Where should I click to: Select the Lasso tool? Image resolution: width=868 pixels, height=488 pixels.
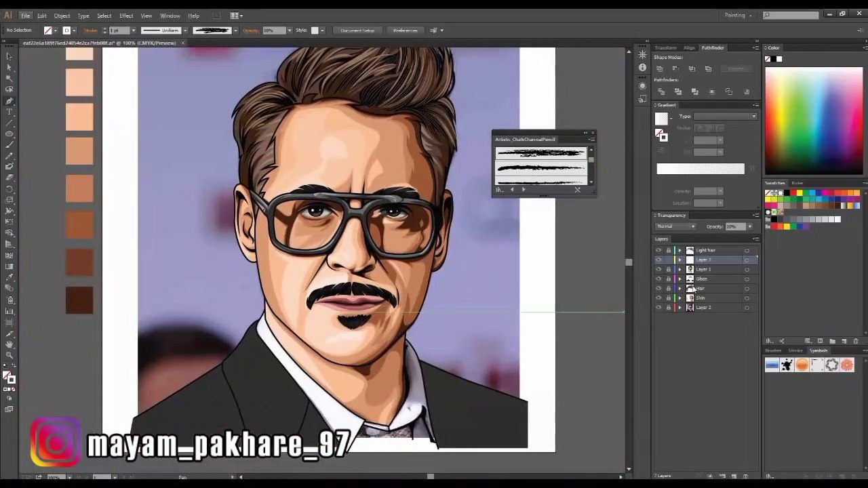9,89
